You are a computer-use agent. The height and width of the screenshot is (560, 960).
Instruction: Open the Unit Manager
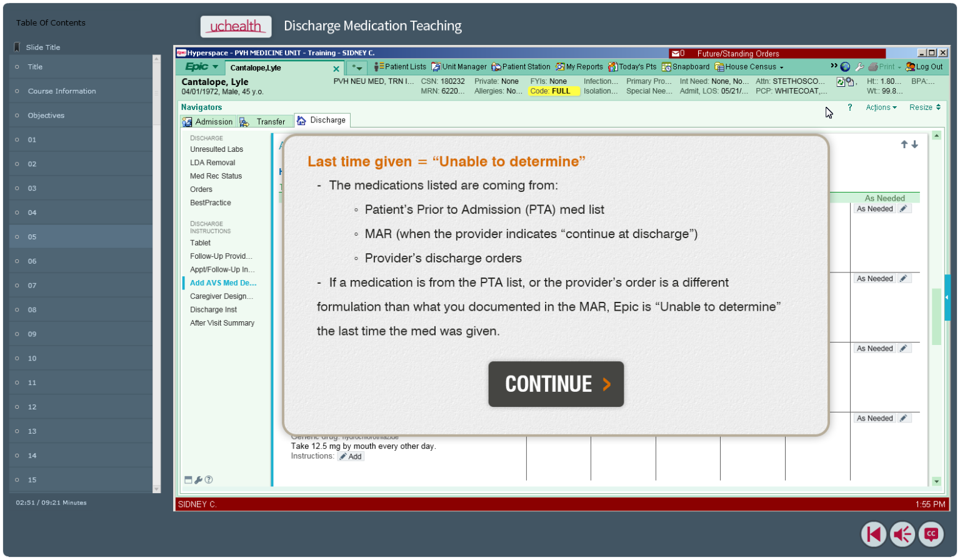(459, 67)
